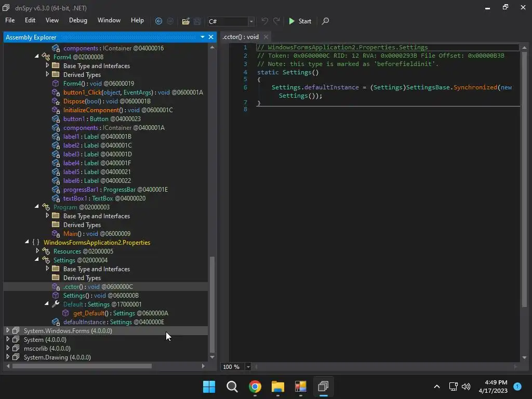Open the 100 % zoom dropdown
The width and height of the screenshot is (532, 399).
(248, 366)
